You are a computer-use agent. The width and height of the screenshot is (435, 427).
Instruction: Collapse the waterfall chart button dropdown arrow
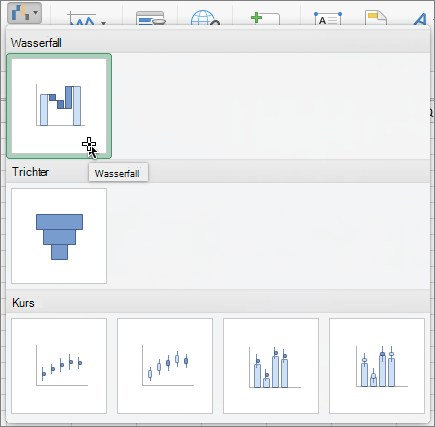click(x=35, y=13)
